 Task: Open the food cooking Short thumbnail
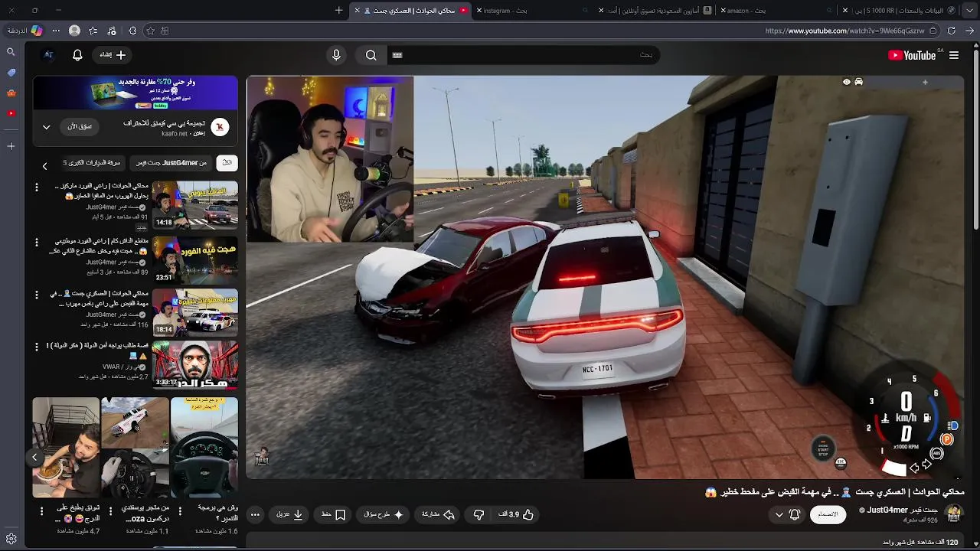(66, 448)
